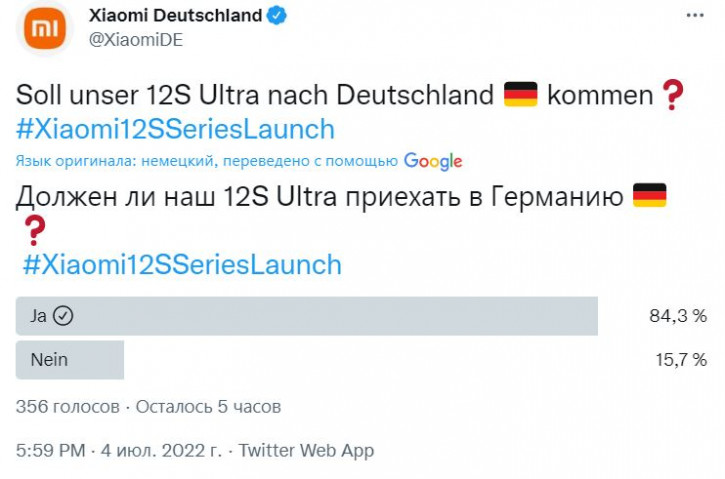
Task: Click the blue verified badge
Action: tap(277, 16)
